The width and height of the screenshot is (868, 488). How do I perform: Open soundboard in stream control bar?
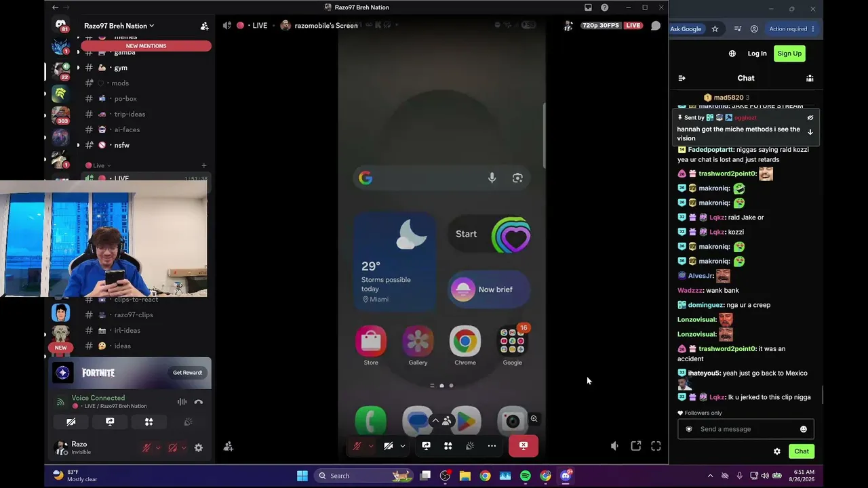tap(470, 446)
